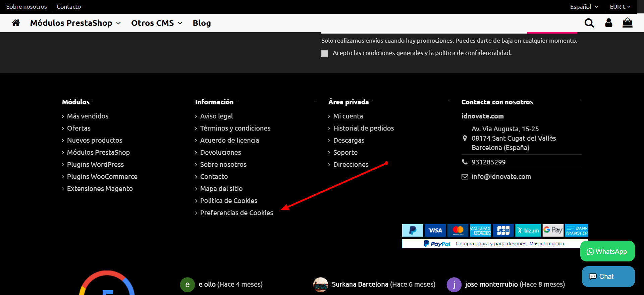The height and width of the screenshot is (295, 644).
Task: Click the JCB payment logo
Action: pos(503,230)
